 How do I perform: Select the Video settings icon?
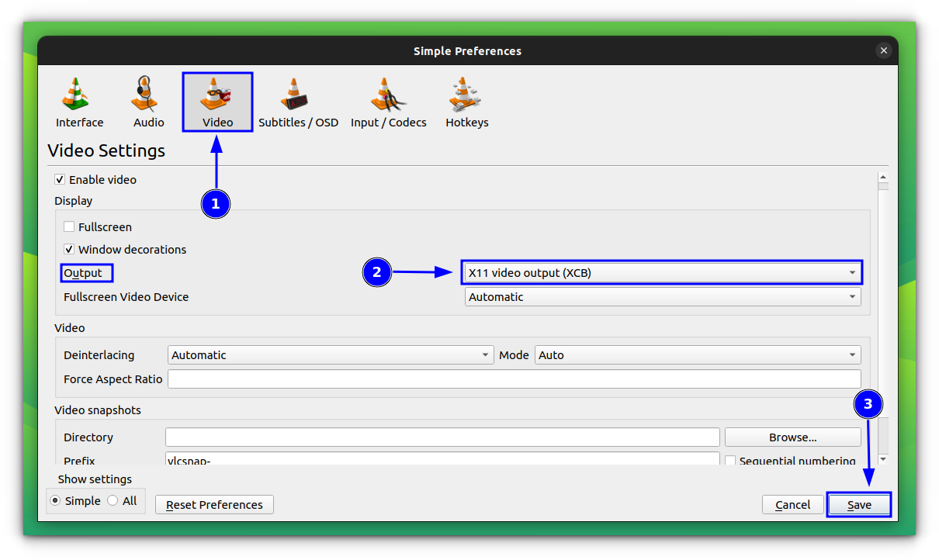[217, 101]
